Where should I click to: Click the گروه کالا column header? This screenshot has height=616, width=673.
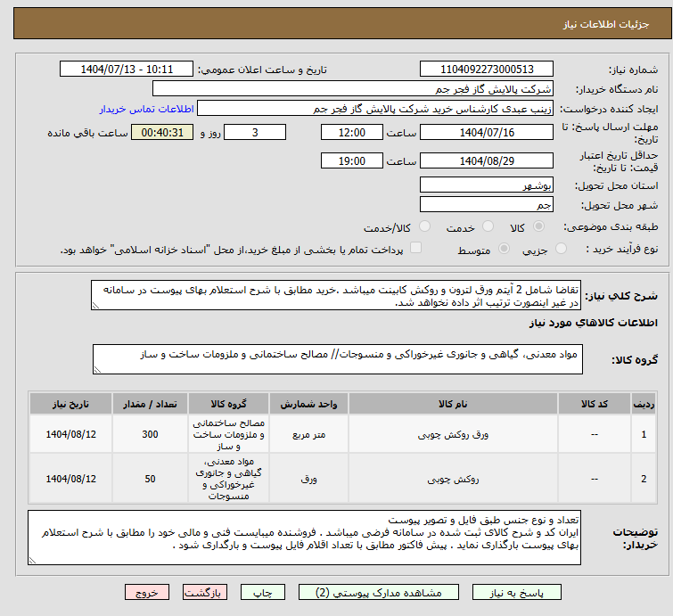pyautogui.click(x=228, y=404)
